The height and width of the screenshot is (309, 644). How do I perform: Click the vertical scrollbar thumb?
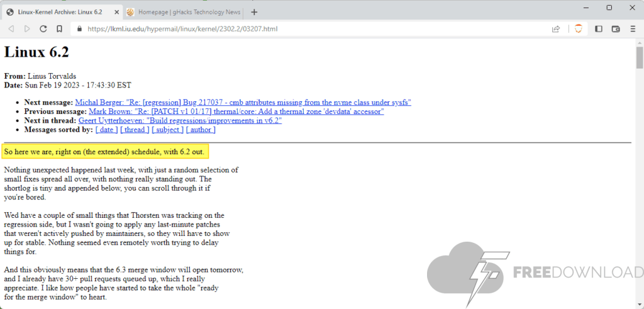(x=639, y=58)
